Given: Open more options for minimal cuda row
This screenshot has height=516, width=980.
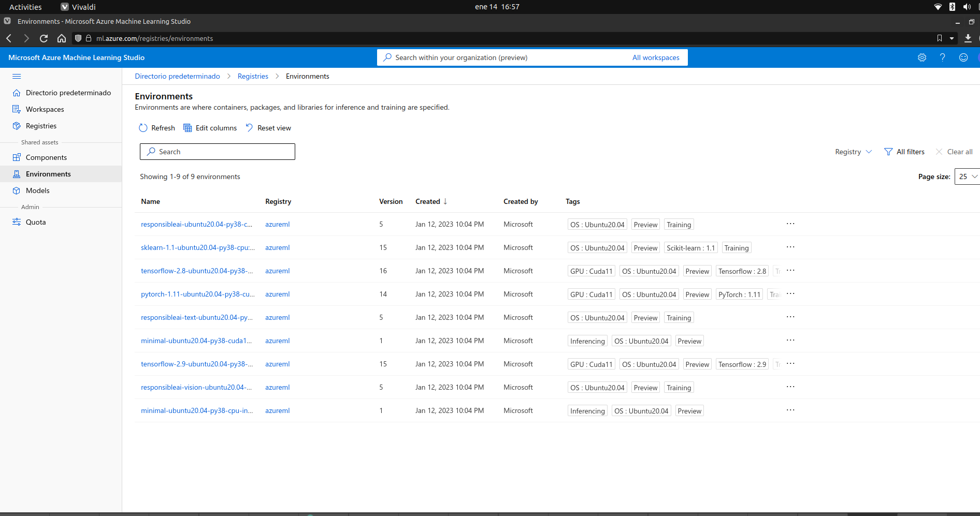Looking at the screenshot, I should [x=790, y=340].
